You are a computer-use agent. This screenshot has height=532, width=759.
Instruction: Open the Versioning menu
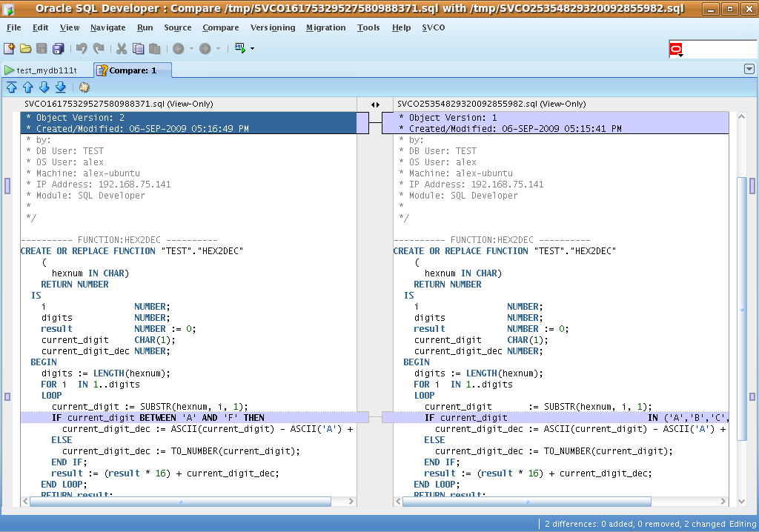tap(273, 27)
